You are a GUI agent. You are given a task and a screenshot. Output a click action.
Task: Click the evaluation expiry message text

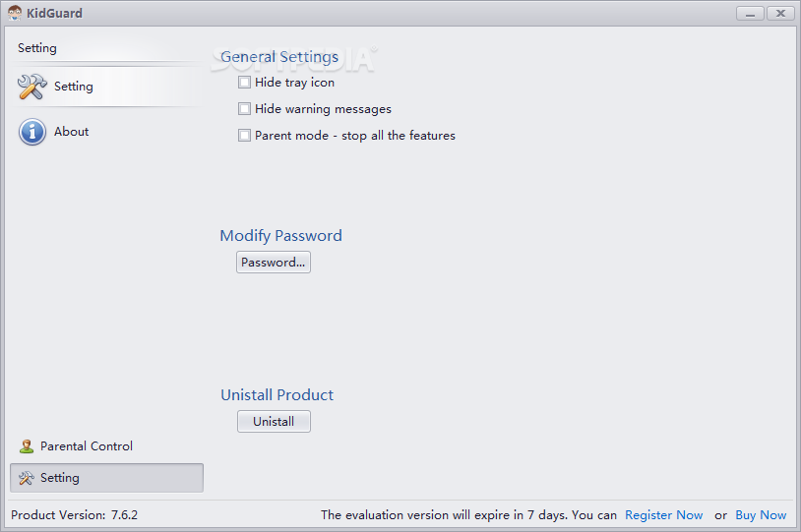tap(469, 514)
